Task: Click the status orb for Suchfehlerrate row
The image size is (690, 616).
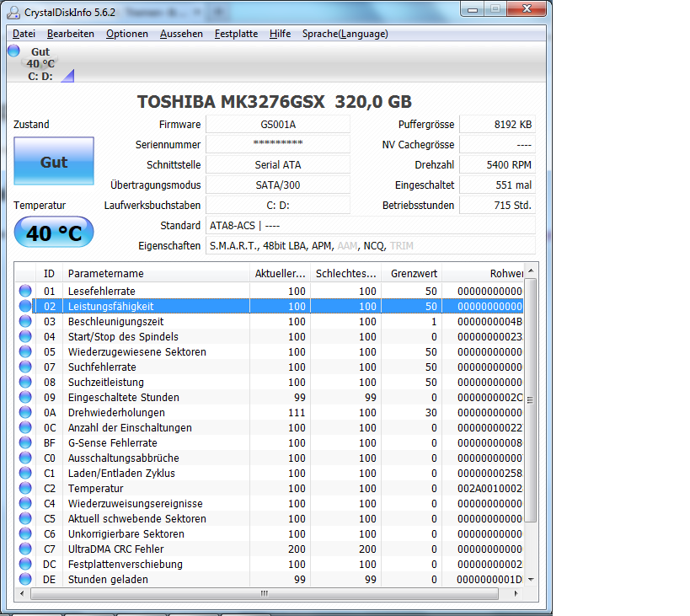Action: point(25,367)
